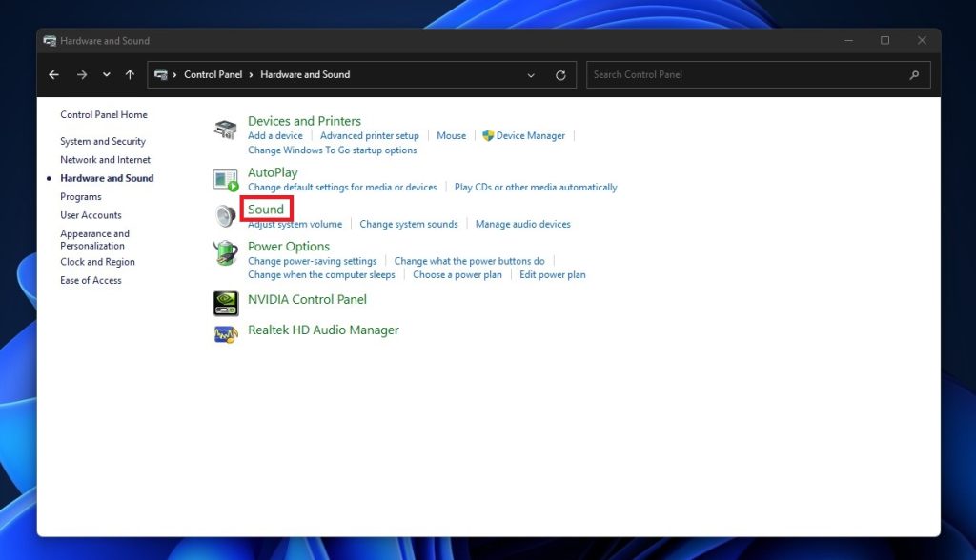
Task: Click the Sound speaker icon
Action: (x=225, y=216)
